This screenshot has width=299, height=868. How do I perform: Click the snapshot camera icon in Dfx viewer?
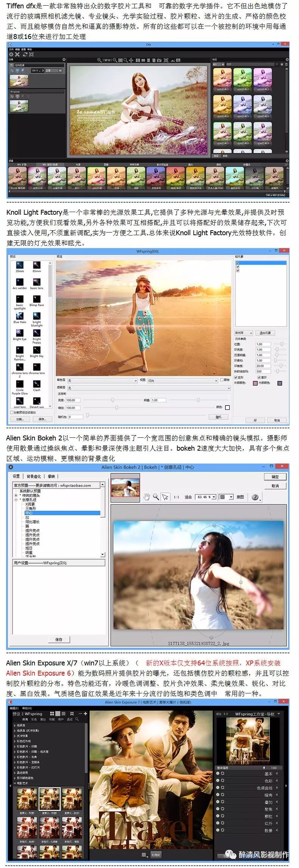159,60
